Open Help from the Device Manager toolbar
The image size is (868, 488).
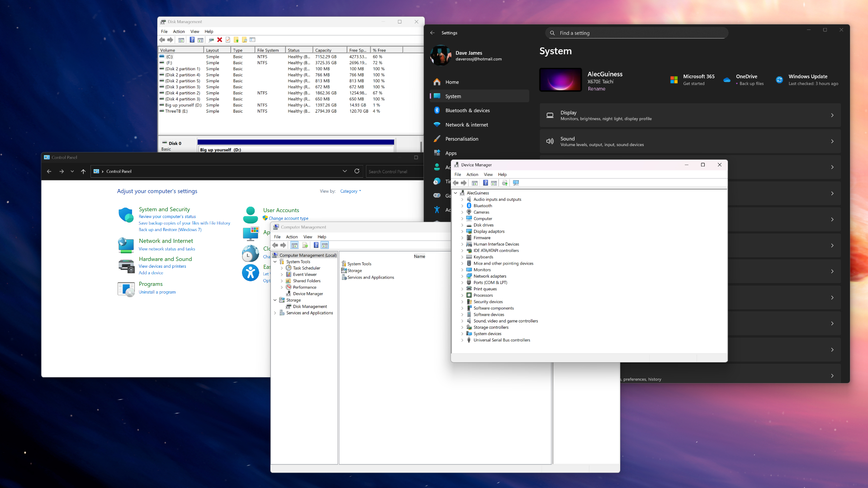pyautogui.click(x=485, y=183)
